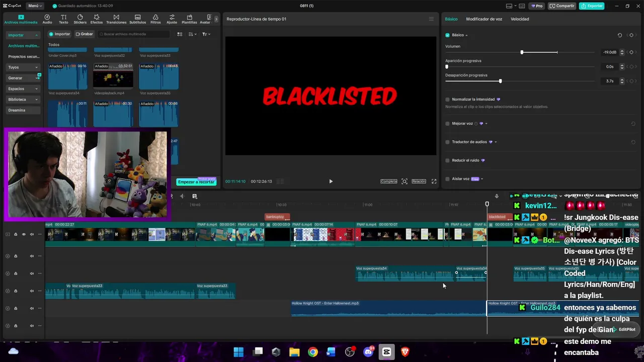Open the Audio media tab

pos(47,19)
